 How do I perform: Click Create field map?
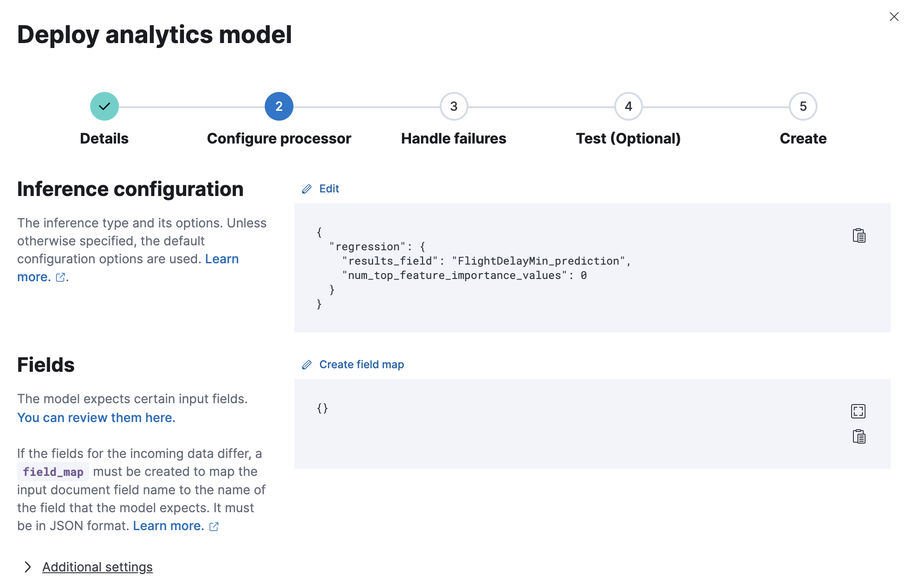(x=361, y=365)
